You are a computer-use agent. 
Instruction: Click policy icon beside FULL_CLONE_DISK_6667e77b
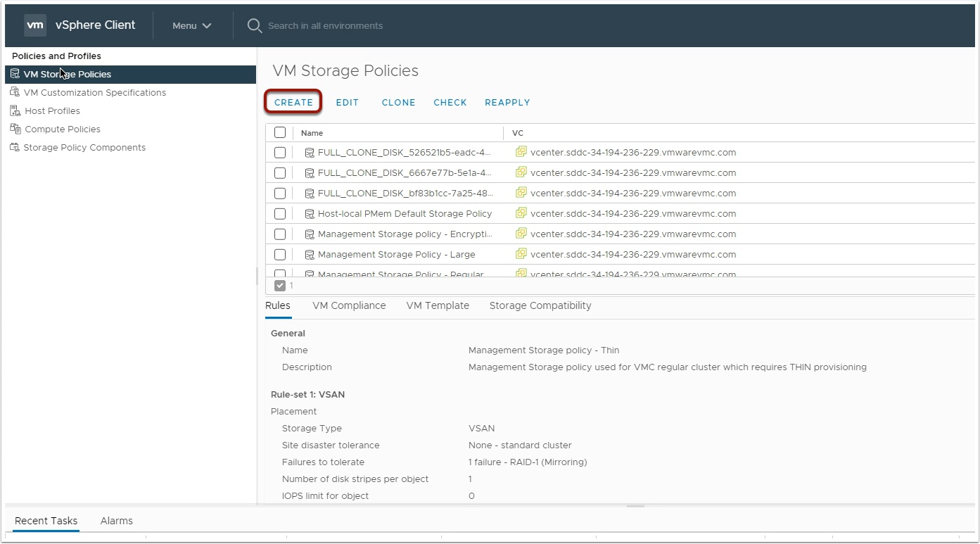(310, 173)
